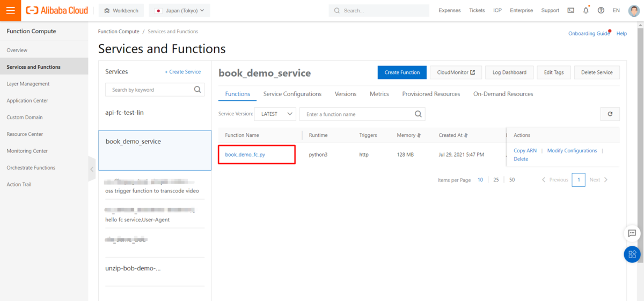This screenshot has height=301, width=644.
Task: Open the blue floating quick-tools icon
Action: point(632,254)
